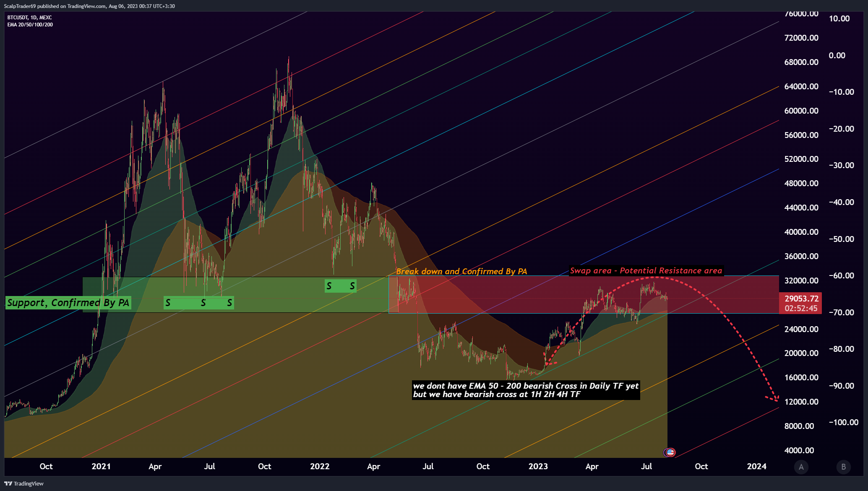Viewport: 868px width, 491px height.
Task: Click the −50.00 percent scale label
Action: (x=842, y=239)
